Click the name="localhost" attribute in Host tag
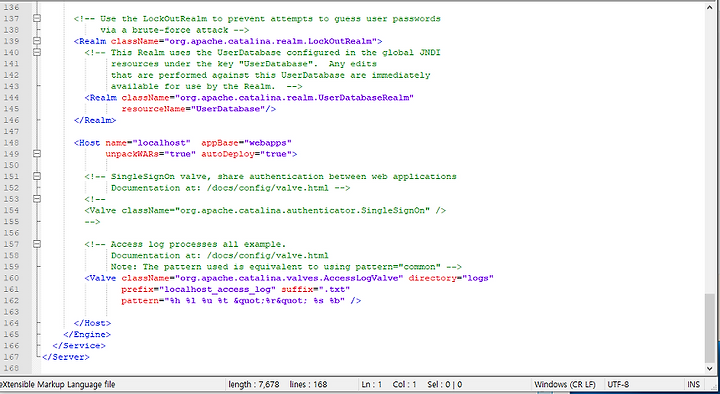This screenshot has width=720, height=394. point(148,142)
